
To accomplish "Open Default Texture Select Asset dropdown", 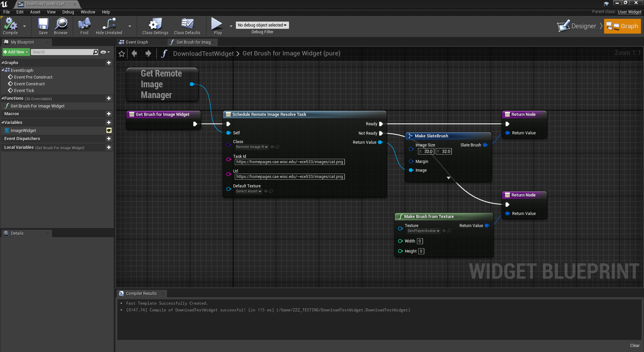I will 249,191.
